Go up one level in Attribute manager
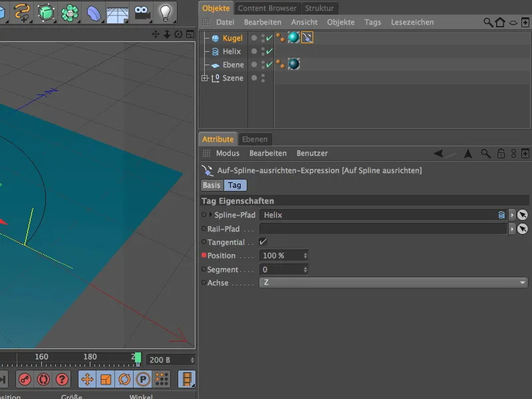 (x=468, y=154)
